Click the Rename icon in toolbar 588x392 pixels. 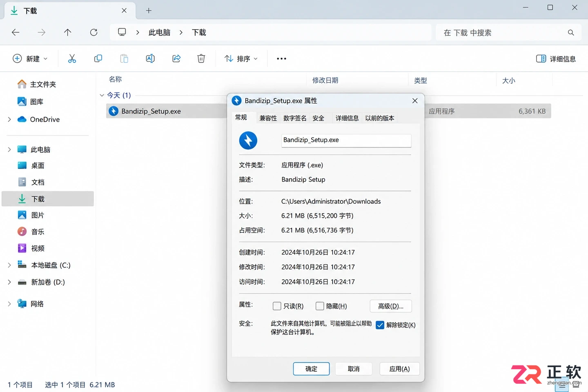tap(150, 59)
